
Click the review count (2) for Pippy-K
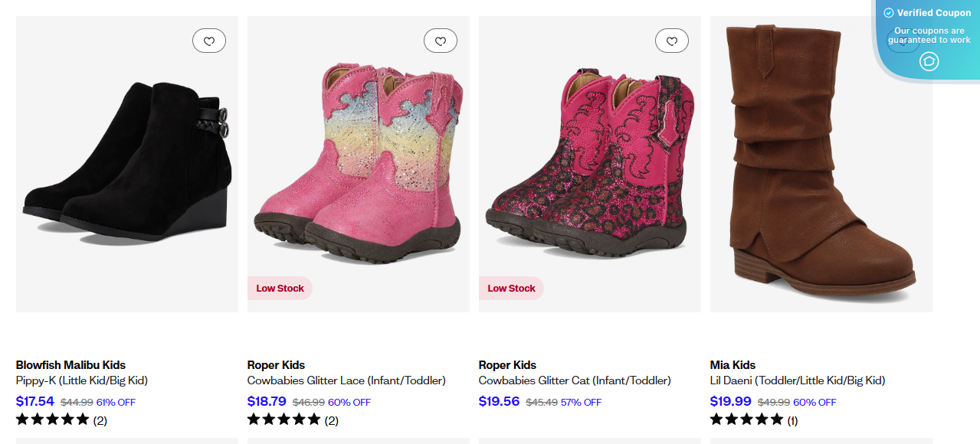point(100,420)
